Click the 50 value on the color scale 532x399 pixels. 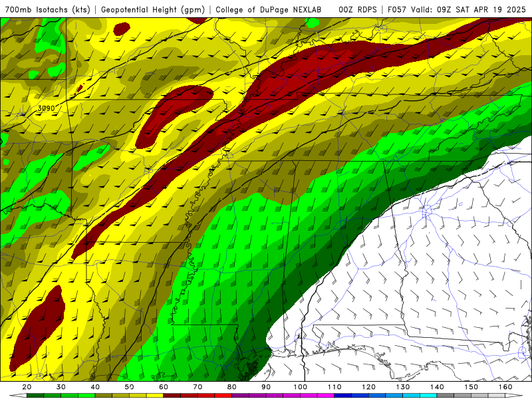point(129,387)
